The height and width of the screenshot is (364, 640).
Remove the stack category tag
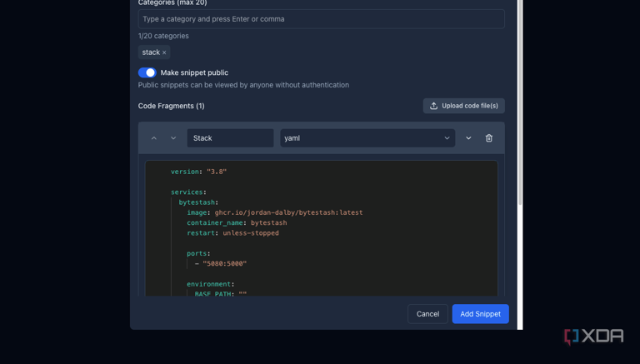[x=164, y=52]
